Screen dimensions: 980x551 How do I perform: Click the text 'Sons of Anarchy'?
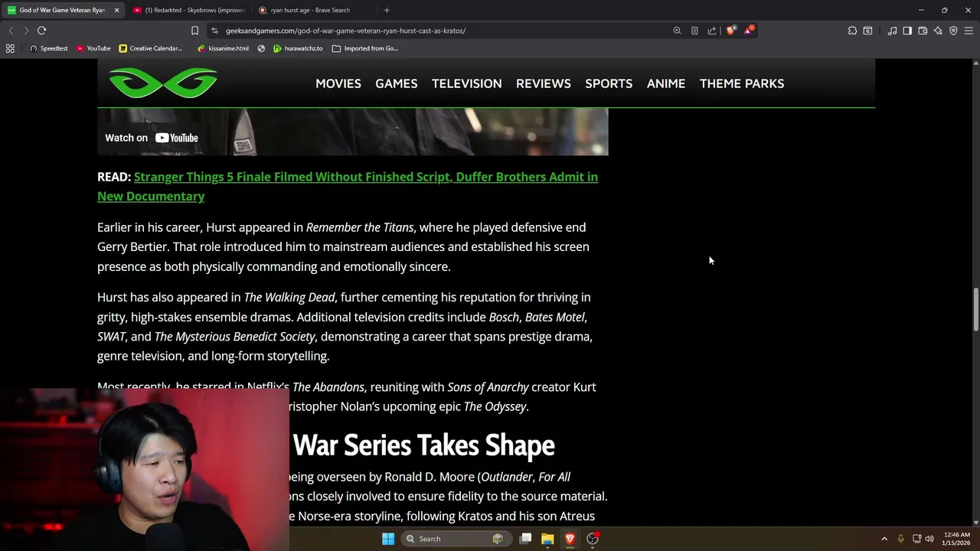click(x=488, y=387)
